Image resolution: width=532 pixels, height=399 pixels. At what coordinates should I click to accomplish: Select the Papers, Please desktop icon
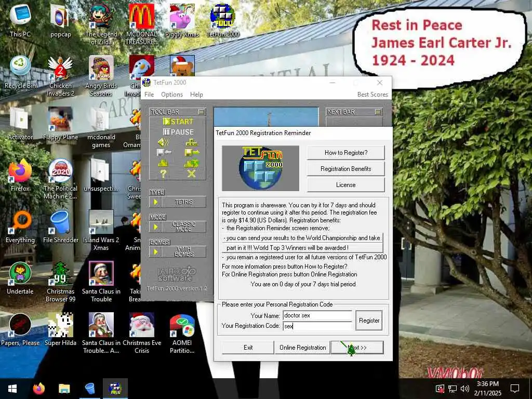[20, 330]
